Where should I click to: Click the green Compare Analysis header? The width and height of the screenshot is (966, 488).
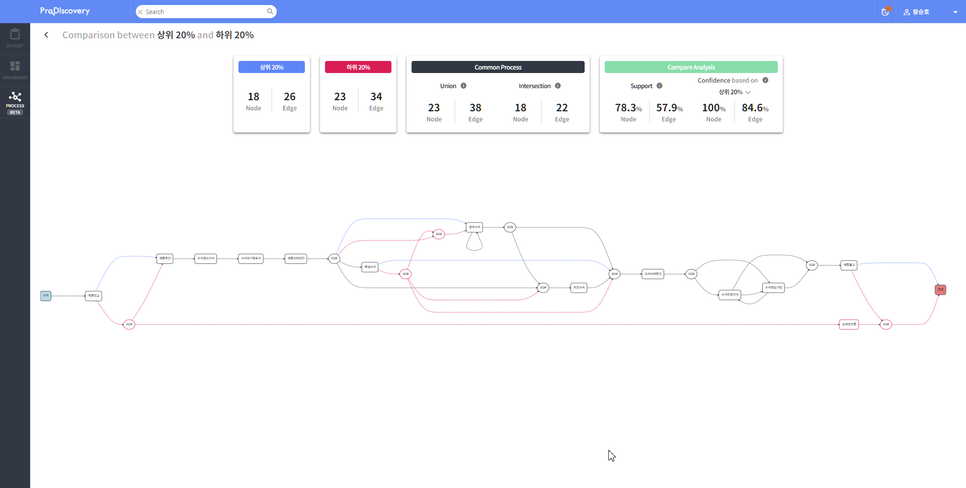(x=691, y=67)
